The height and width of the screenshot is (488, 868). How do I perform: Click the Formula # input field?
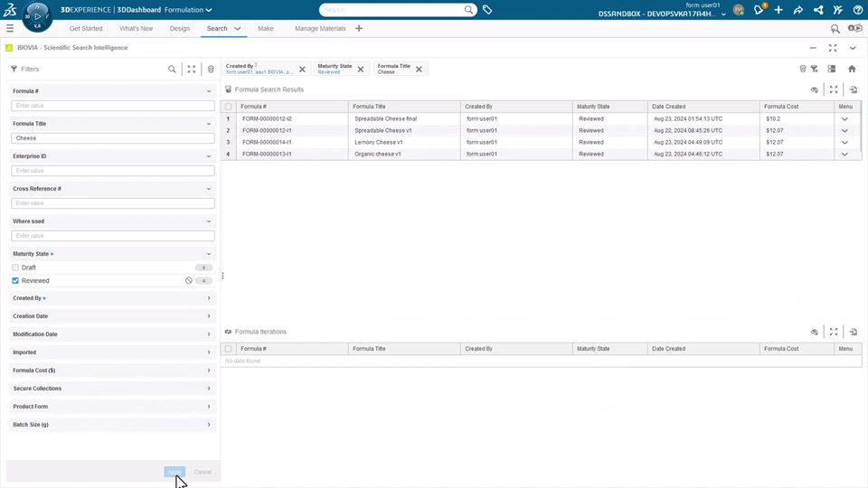click(113, 106)
